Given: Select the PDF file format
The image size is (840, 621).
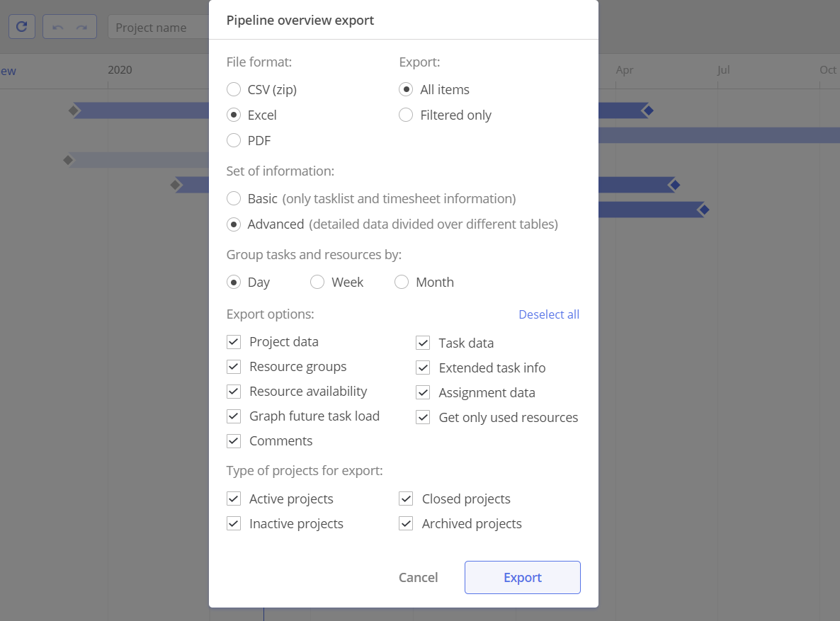Looking at the screenshot, I should pos(234,140).
